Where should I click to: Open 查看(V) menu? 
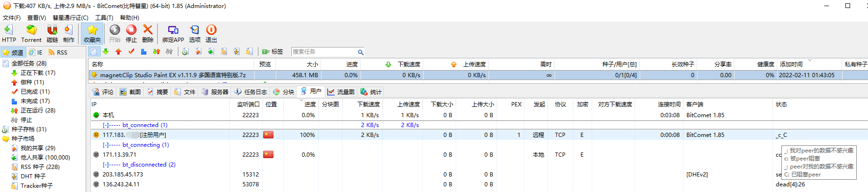(37, 17)
